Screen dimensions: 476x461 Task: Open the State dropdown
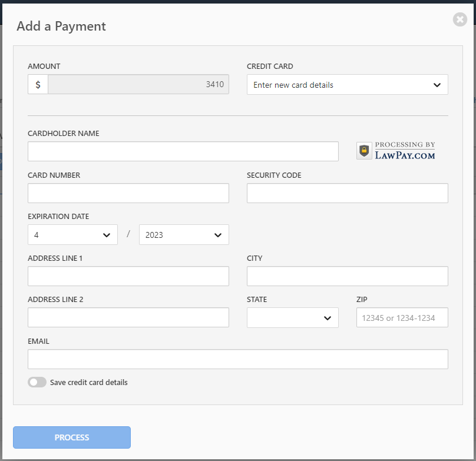[x=292, y=318]
